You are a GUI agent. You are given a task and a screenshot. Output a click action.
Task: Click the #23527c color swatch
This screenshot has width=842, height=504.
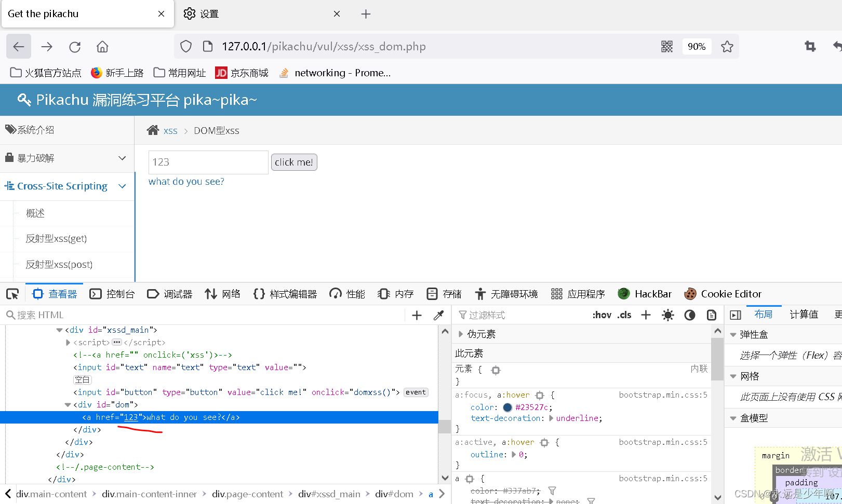point(507,407)
